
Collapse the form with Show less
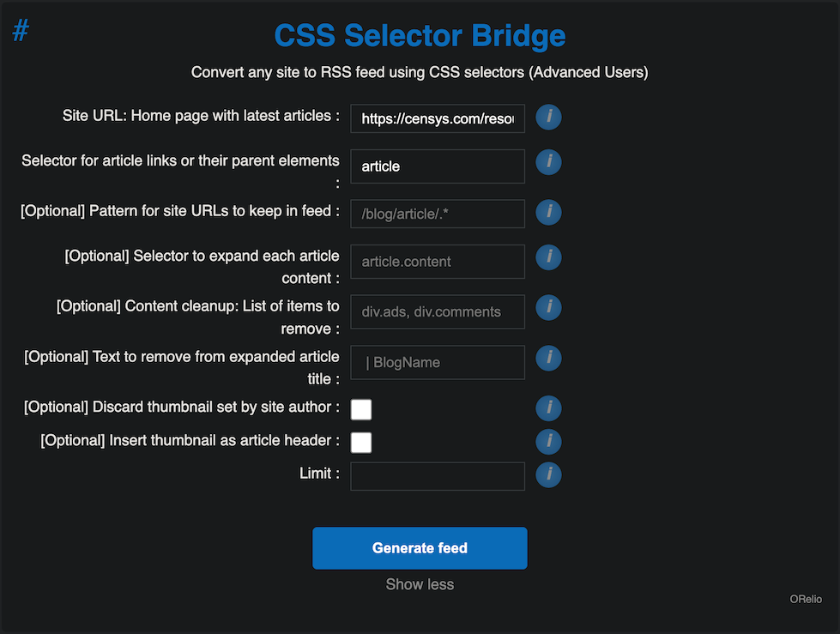click(x=420, y=584)
